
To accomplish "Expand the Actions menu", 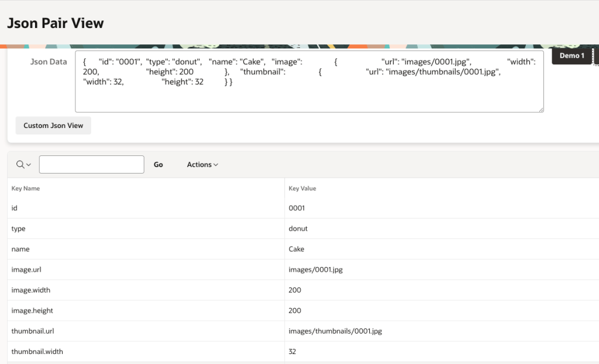I will tap(202, 165).
